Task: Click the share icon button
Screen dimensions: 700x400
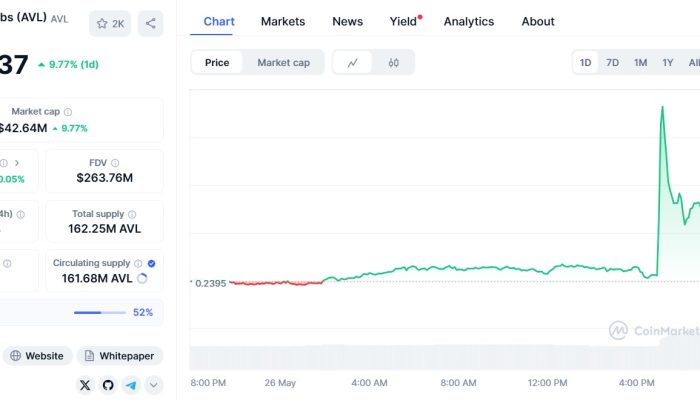Action: pyautogui.click(x=150, y=23)
